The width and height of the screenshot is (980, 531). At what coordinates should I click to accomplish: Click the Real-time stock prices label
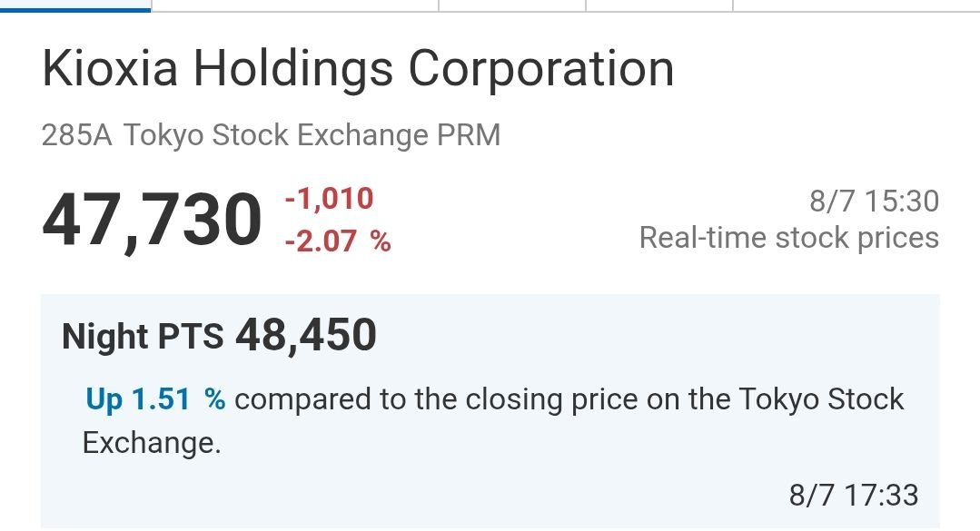[788, 238]
